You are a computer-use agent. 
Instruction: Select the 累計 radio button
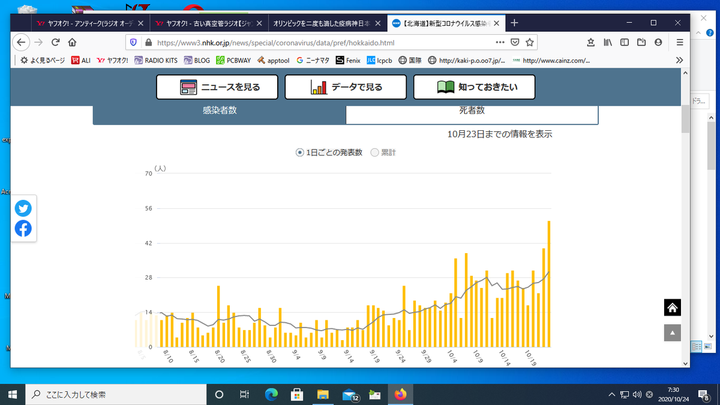coord(375,152)
